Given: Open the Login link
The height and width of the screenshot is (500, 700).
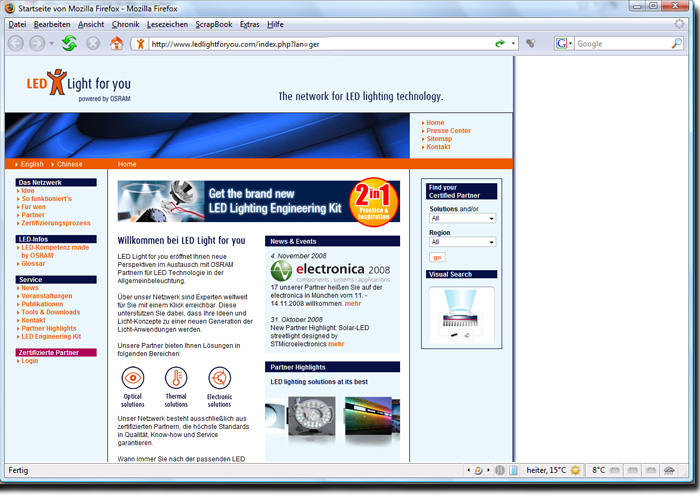Looking at the screenshot, I should coord(29,361).
